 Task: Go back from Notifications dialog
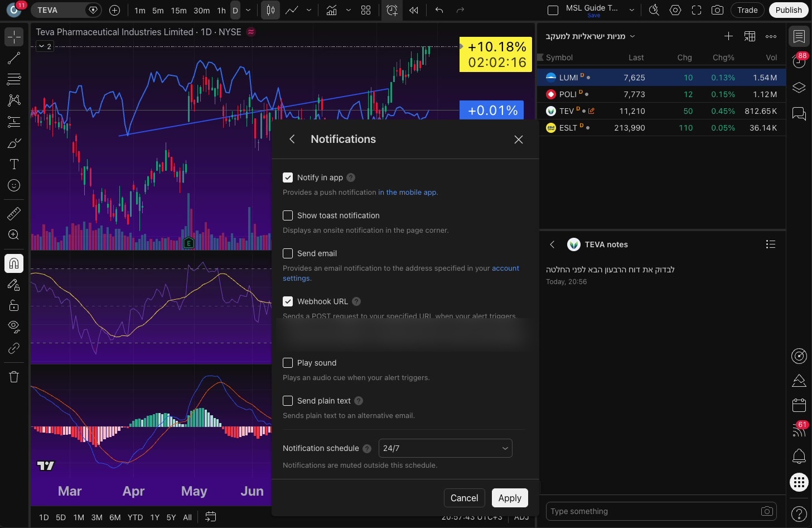(292, 139)
